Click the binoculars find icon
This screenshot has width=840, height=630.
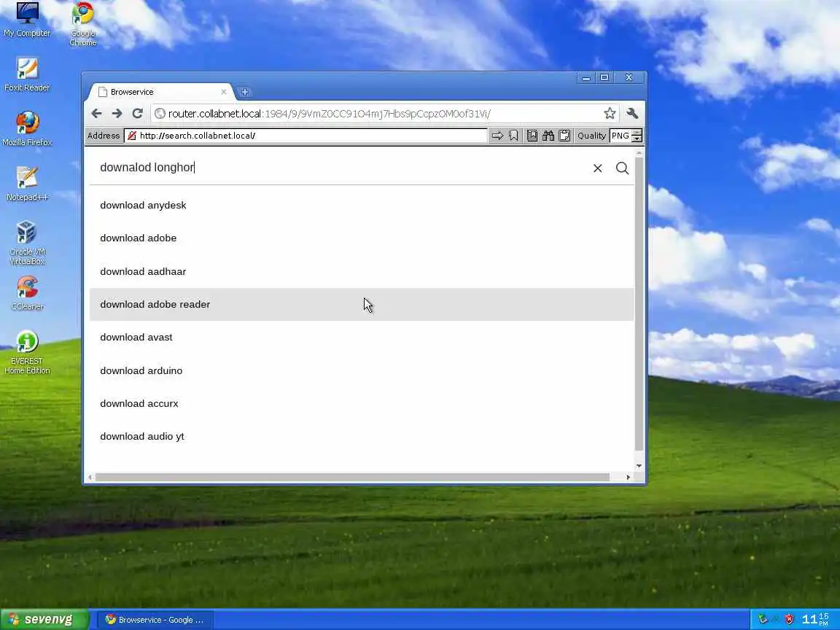coord(548,136)
